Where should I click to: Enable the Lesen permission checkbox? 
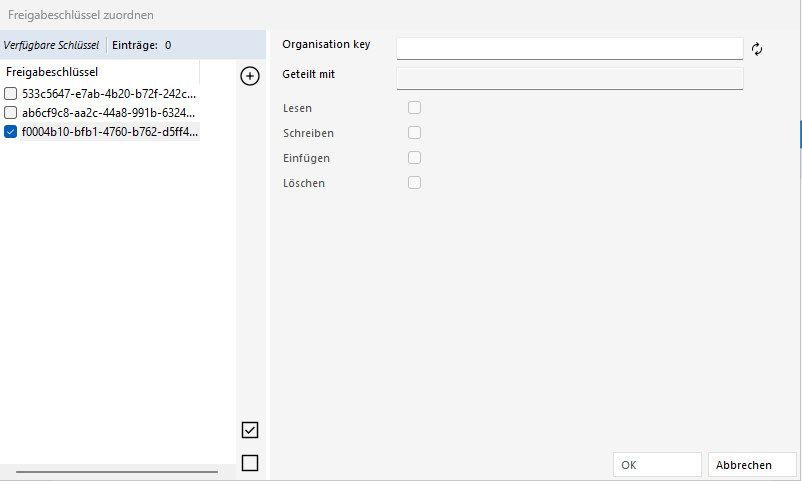coord(414,107)
